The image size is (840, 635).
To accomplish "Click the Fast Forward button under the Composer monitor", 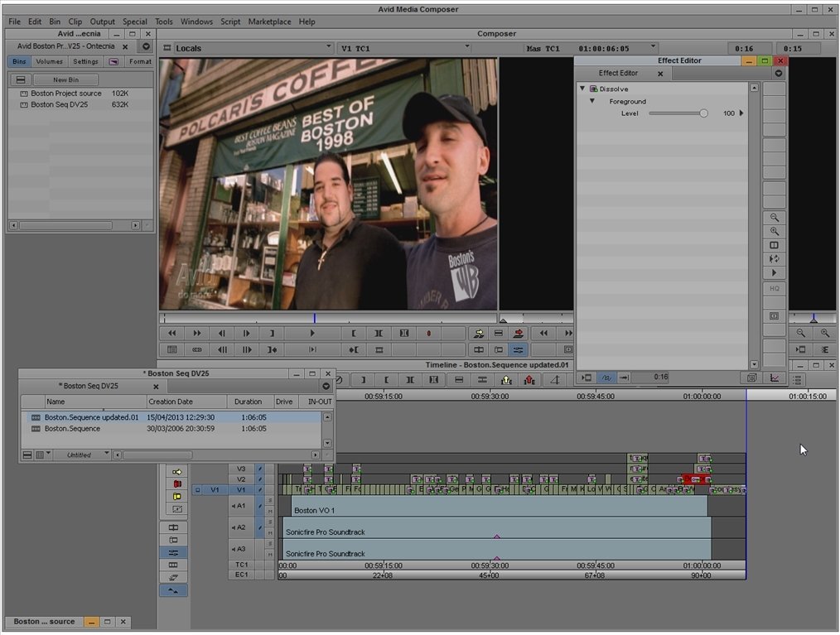I will [x=197, y=333].
